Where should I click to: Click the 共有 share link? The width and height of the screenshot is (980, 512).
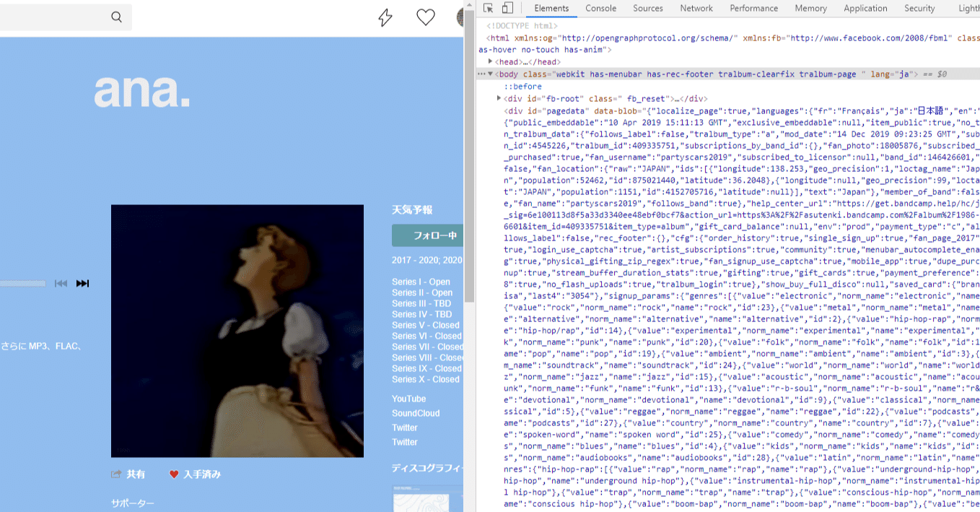(136, 474)
